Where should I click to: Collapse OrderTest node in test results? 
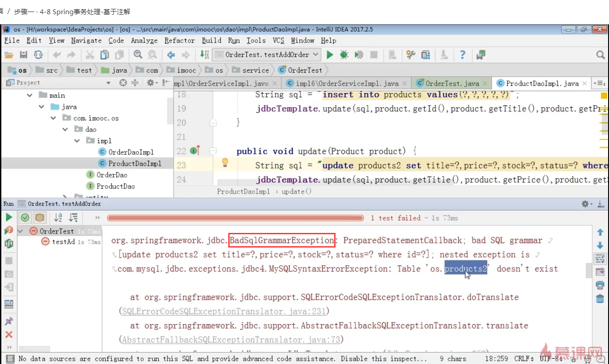(20, 231)
